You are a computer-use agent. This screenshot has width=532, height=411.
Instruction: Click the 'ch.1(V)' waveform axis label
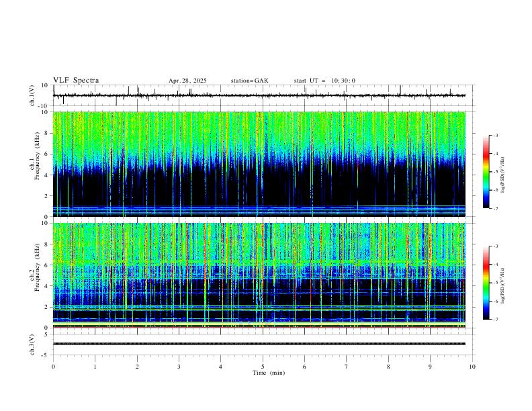point(32,95)
